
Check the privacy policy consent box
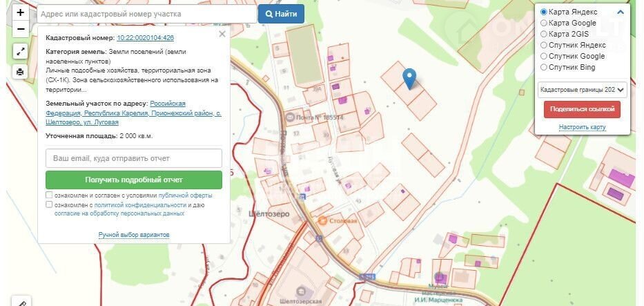(x=49, y=205)
